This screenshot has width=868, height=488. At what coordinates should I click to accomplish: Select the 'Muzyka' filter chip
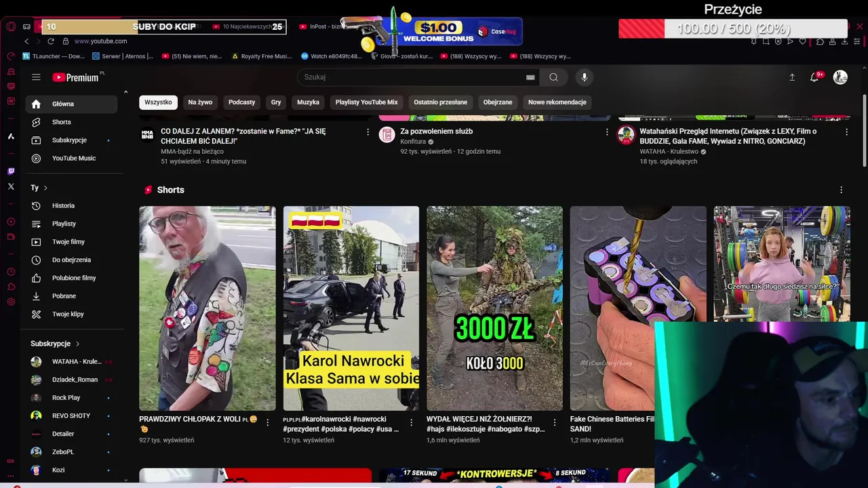tap(308, 102)
